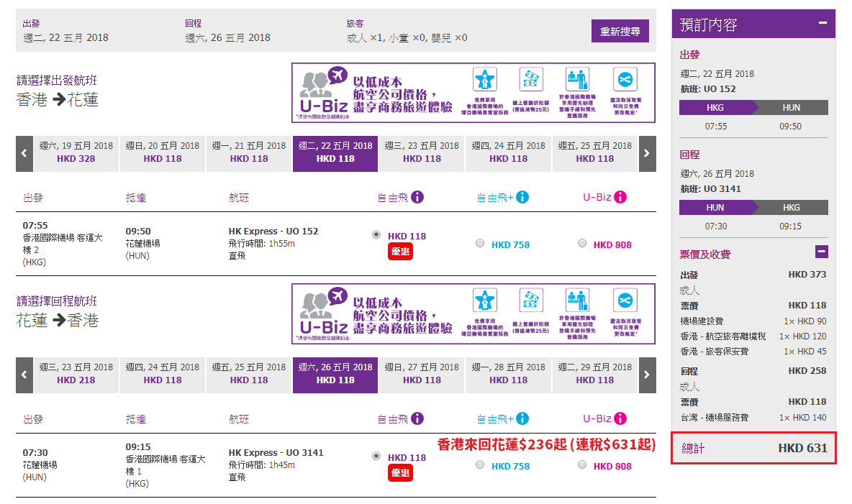The width and height of the screenshot is (852, 504).
Task: Choose outbound date 週三, 23 五月 2018
Action: click(x=422, y=154)
